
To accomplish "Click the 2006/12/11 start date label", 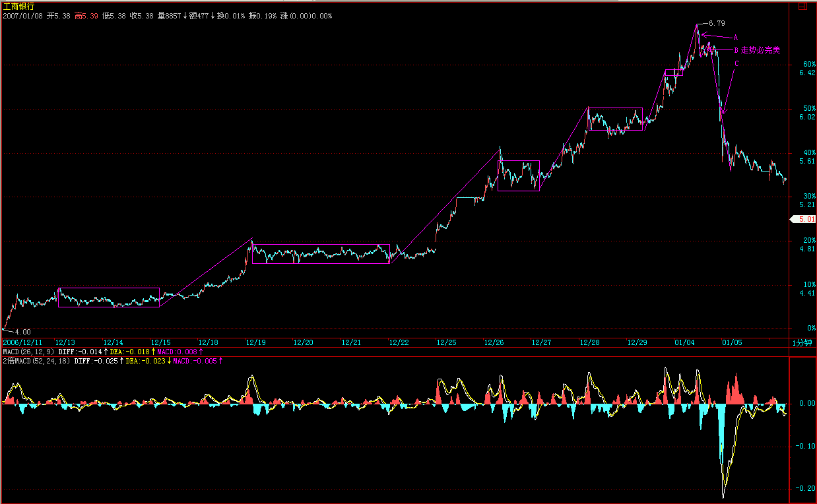I will click(23, 342).
